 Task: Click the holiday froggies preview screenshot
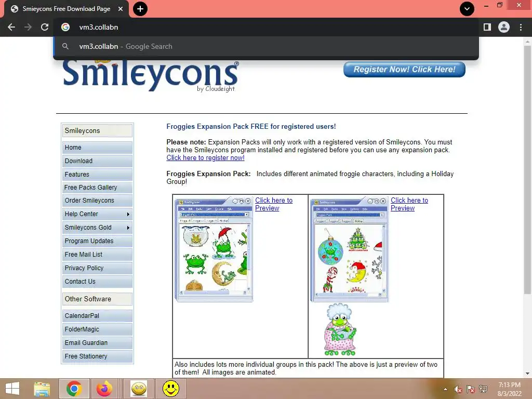[350, 249]
